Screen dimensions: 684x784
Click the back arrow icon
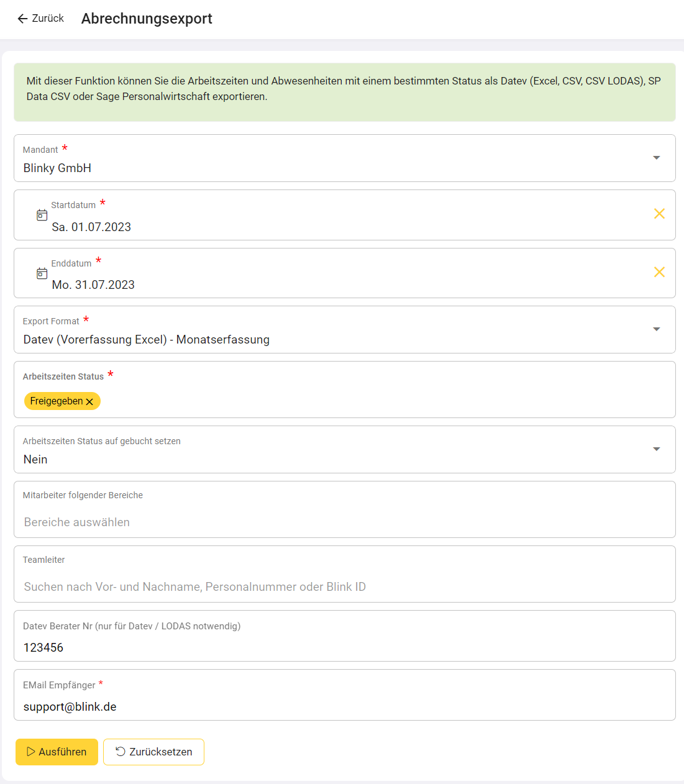click(x=22, y=19)
